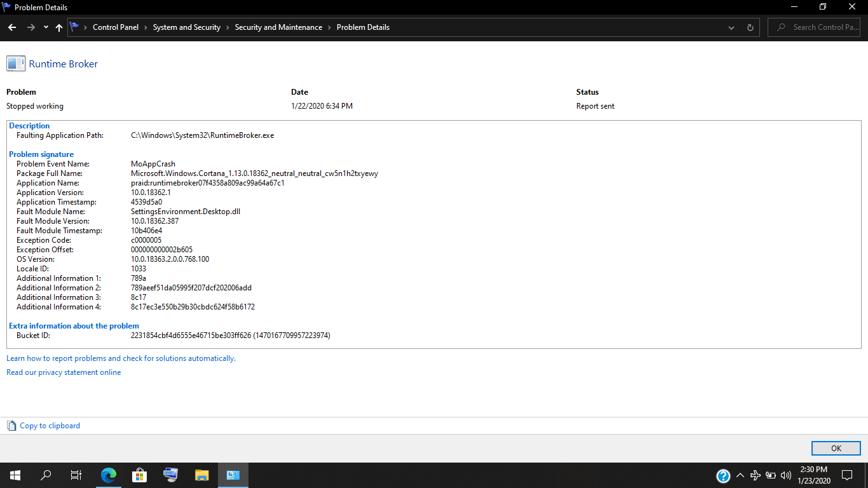The image size is (868, 488).
Task: Select the Cortana package full name value
Action: click(254, 173)
